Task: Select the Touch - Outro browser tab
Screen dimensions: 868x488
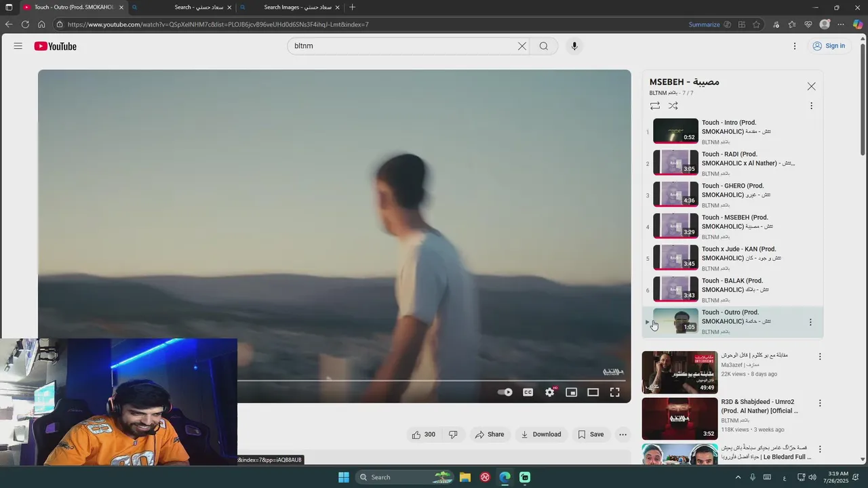Action: 73,7
